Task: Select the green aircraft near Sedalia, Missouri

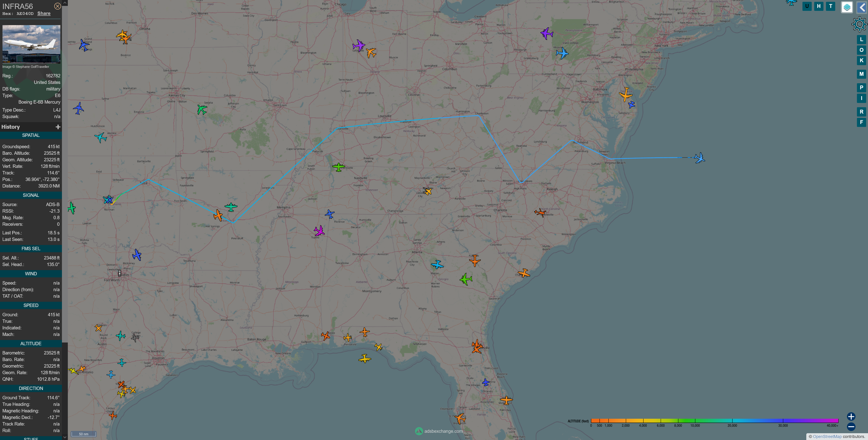Action: (x=202, y=109)
